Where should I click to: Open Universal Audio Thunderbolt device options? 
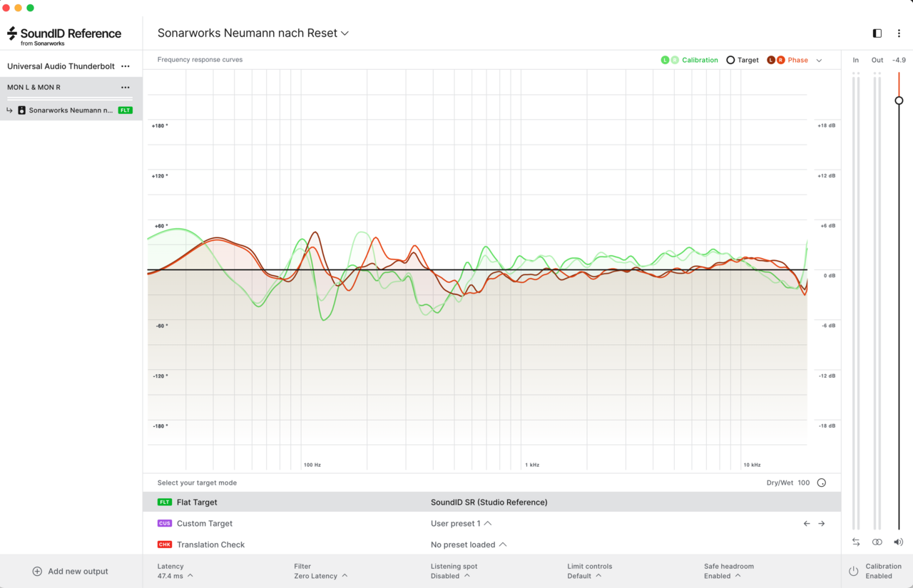pyautogui.click(x=126, y=66)
